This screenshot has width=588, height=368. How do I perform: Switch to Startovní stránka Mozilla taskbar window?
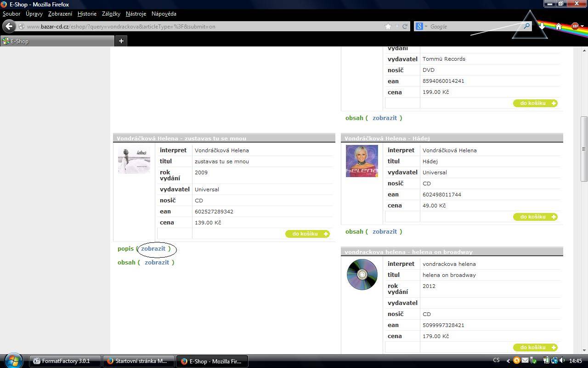click(138, 361)
